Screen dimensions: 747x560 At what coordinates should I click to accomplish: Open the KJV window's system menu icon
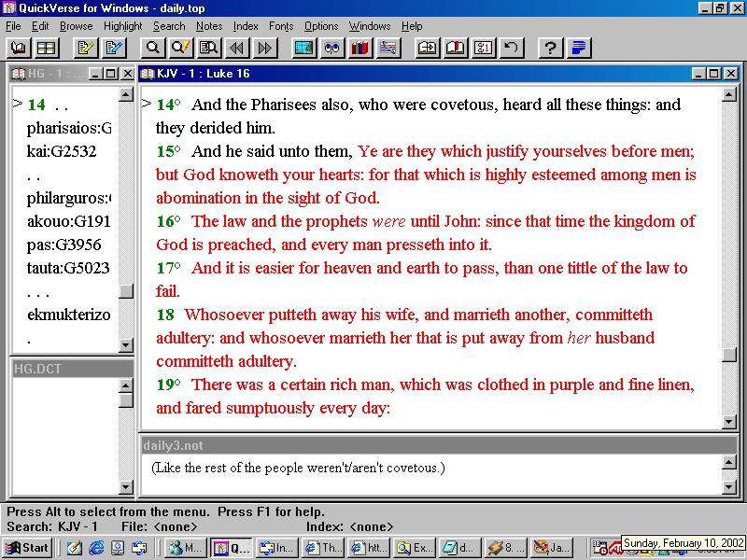point(148,74)
